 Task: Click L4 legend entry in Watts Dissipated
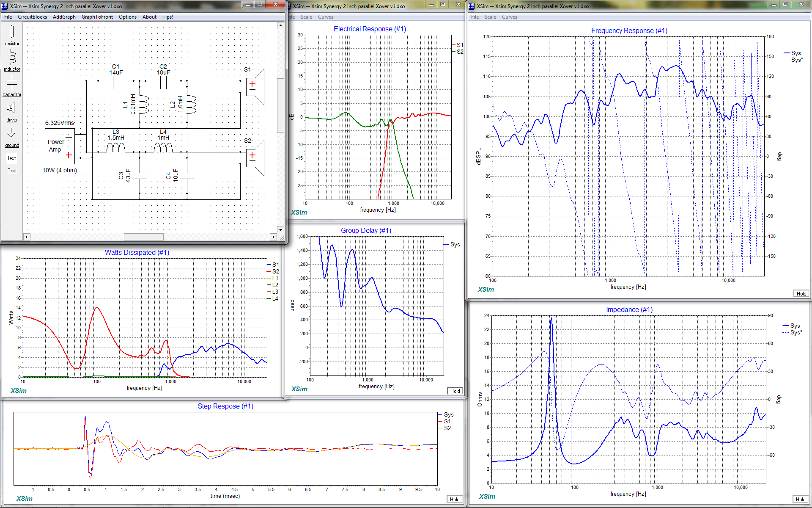pyautogui.click(x=273, y=298)
